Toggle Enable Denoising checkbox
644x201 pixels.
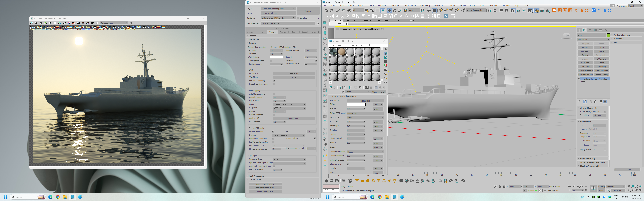[x=273, y=132]
